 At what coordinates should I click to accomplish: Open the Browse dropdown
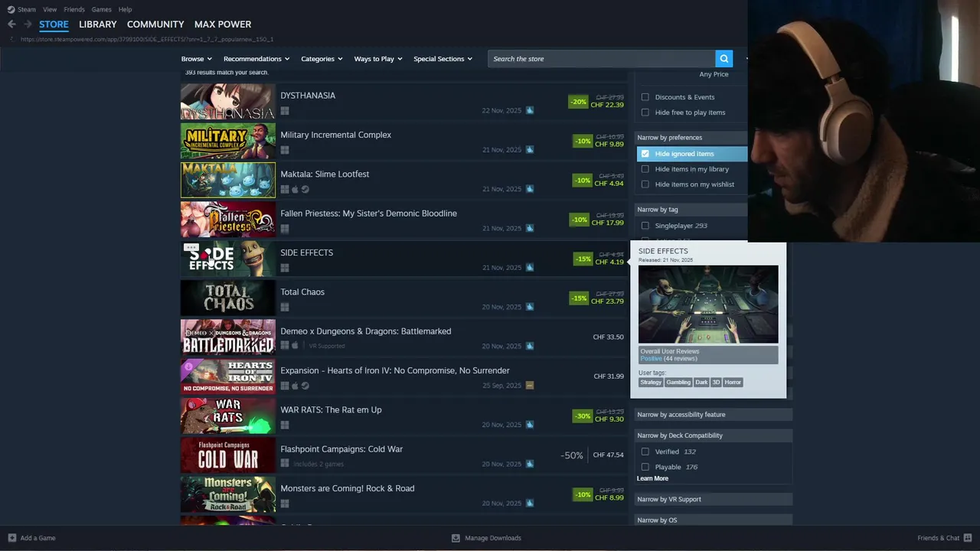click(196, 59)
